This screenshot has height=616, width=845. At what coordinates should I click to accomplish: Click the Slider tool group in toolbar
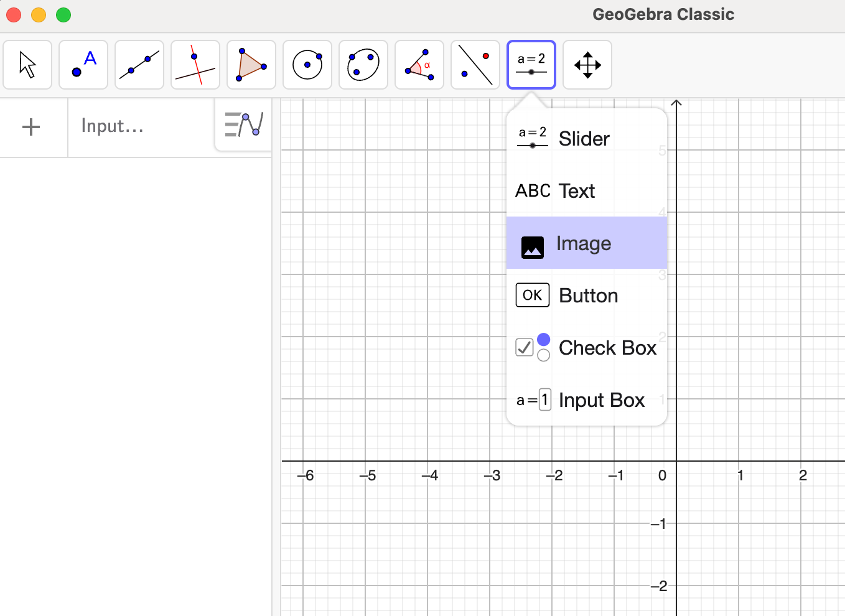point(531,65)
